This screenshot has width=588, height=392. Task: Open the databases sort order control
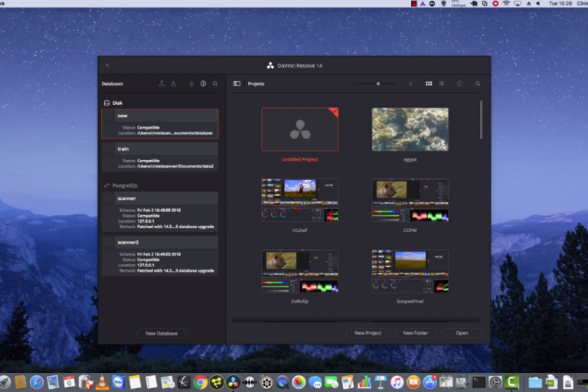click(191, 83)
